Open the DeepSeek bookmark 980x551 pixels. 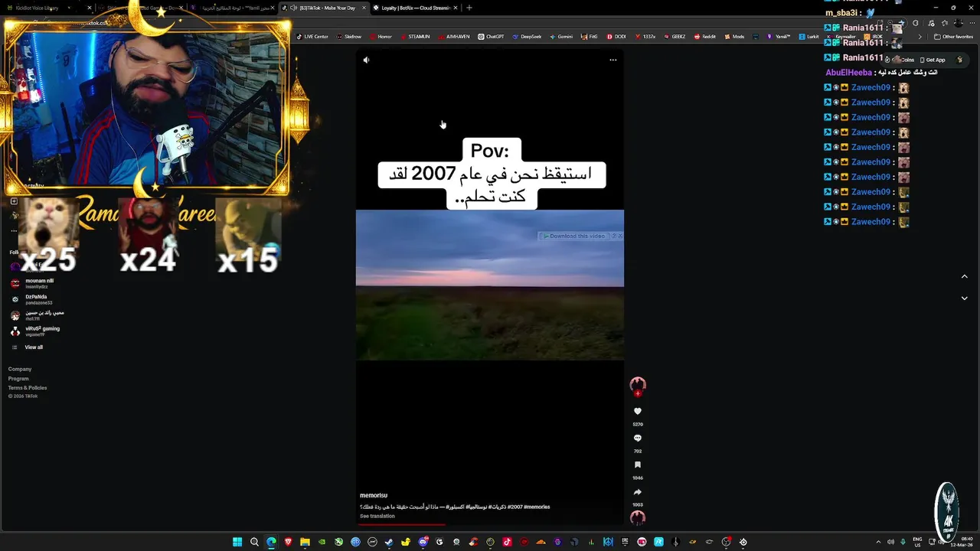(x=527, y=36)
